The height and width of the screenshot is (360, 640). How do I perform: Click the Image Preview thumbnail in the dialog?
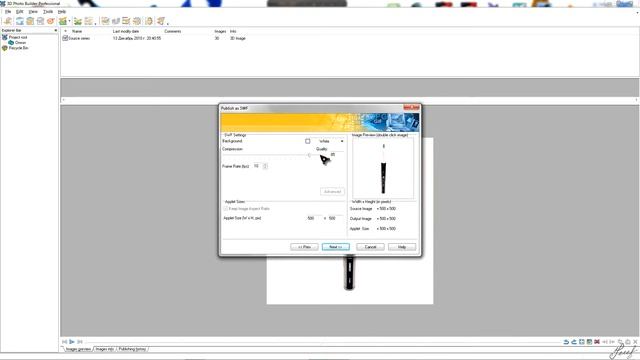(383, 168)
